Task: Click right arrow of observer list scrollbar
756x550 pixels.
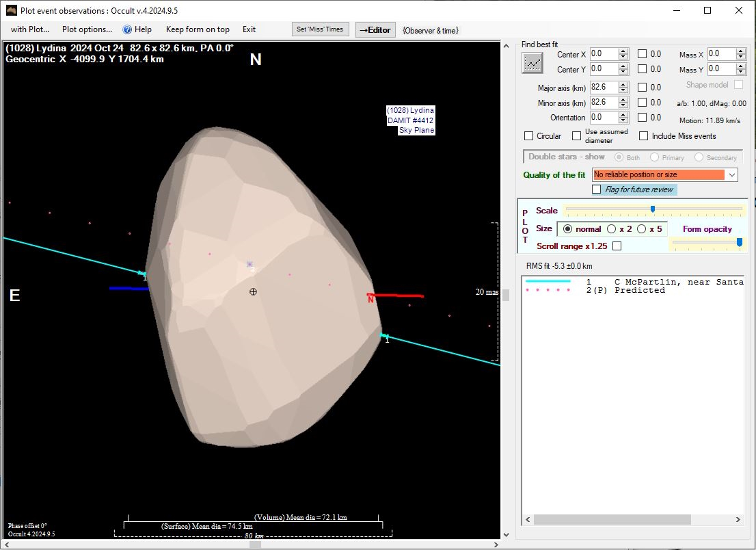Action: [x=738, y=520]
